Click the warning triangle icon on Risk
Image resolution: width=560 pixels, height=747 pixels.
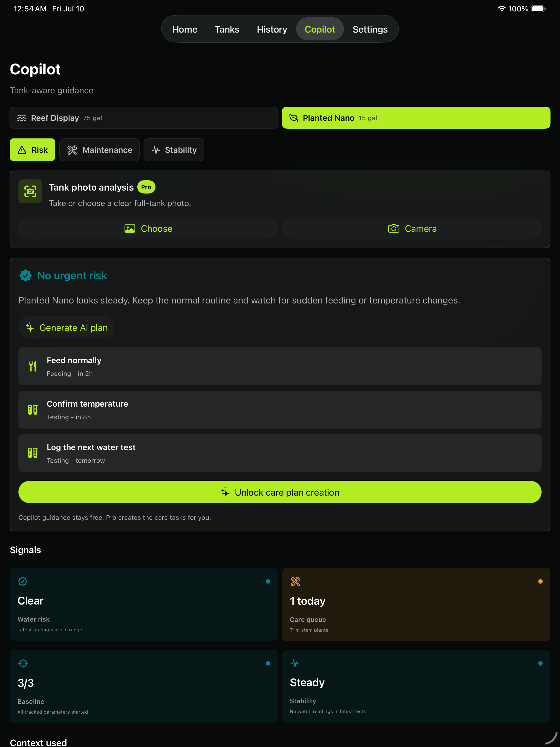[x=22, y=150]
